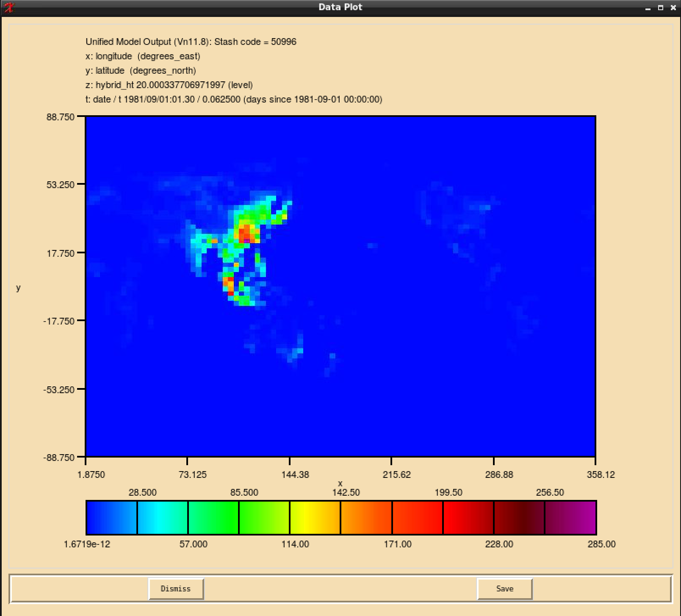Screen dimensions: 681x616
Task: Click the dark maroon colorbar segment after 228.00
Action: coord(519,517)
